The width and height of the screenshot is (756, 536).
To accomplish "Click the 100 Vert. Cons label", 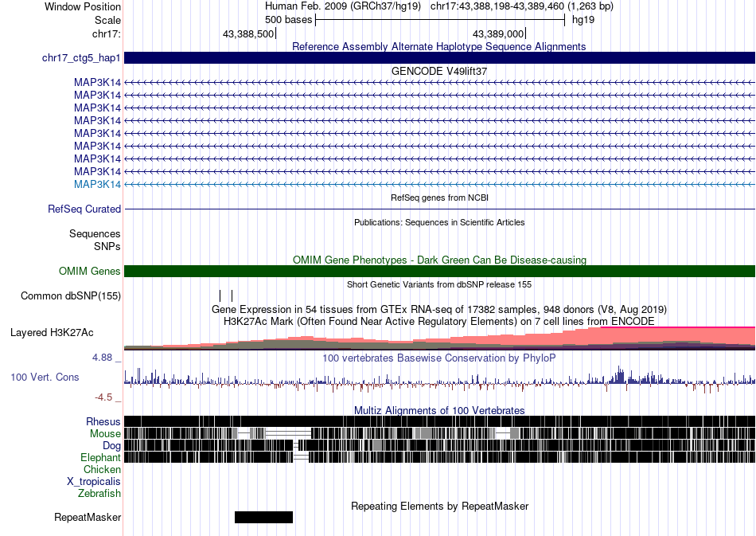I will click(45, 378).
